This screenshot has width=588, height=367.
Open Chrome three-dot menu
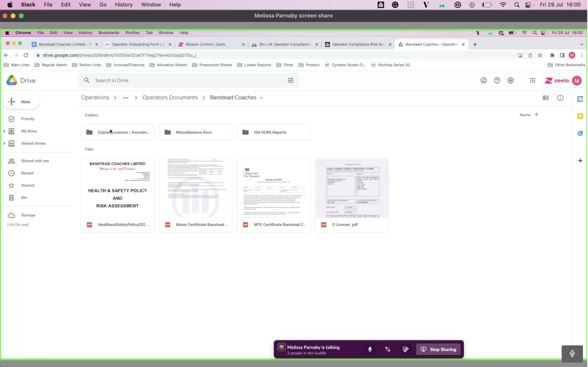(x=582, y=55)
